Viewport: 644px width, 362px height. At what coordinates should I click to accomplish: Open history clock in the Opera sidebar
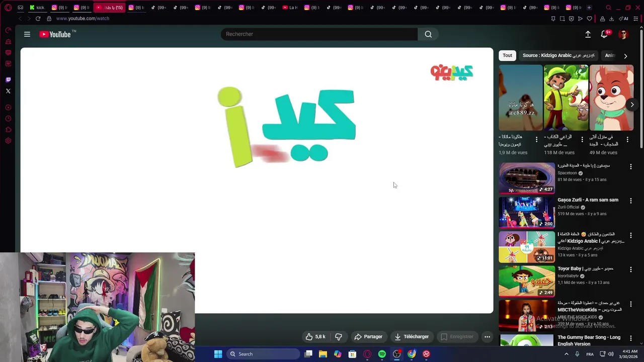tap(8, 119)
